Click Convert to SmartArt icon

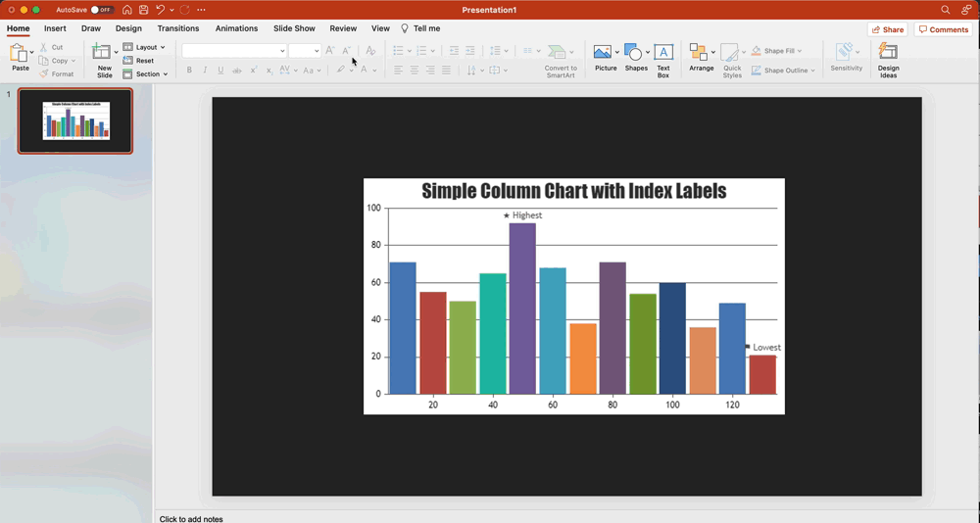coord(557,52)
